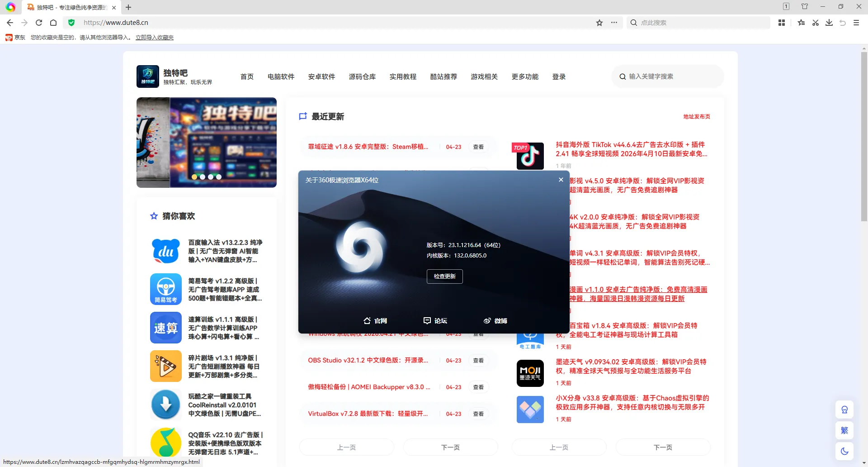Click the 论坛 icon in the about dialog

pyautogui.click(x=428, y=320)
